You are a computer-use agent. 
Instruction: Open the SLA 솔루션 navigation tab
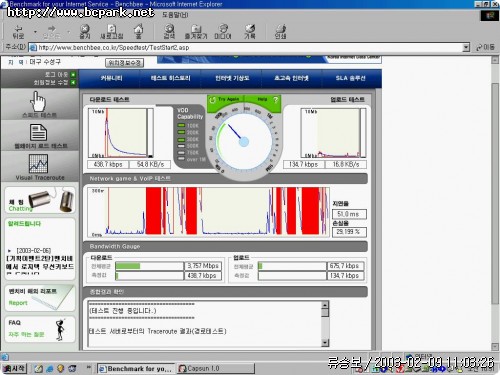[x=350, y=78]
